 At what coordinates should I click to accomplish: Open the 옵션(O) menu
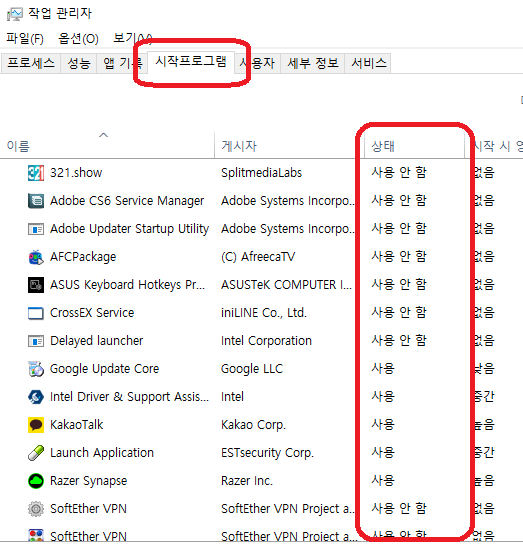pos(78,38)
